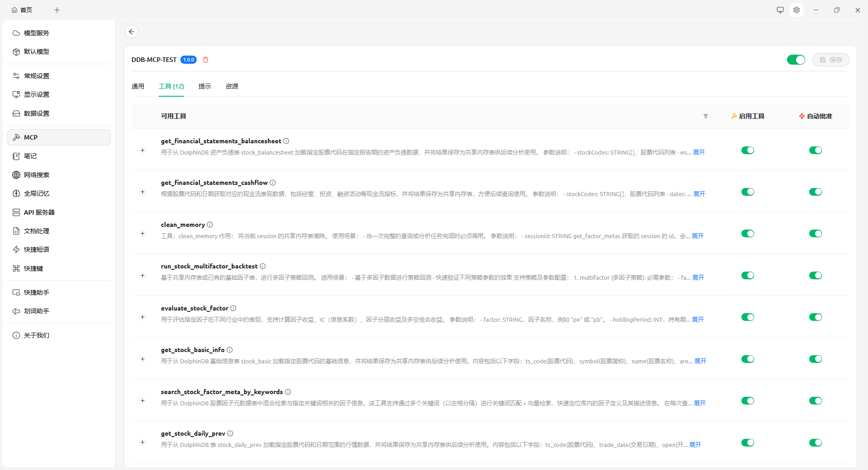
Task: Open 模型服务 settings in the sidebar
Action: point(37,33)
